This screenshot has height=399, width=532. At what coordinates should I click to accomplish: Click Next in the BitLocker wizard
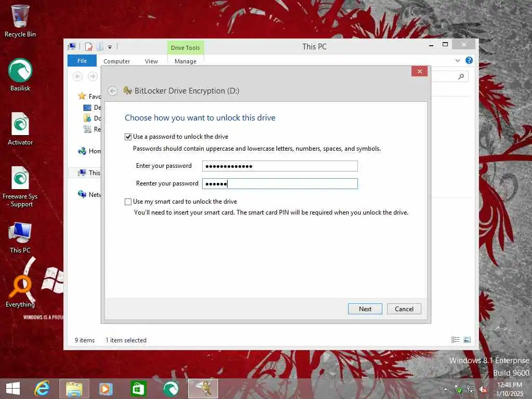[365, 309]
